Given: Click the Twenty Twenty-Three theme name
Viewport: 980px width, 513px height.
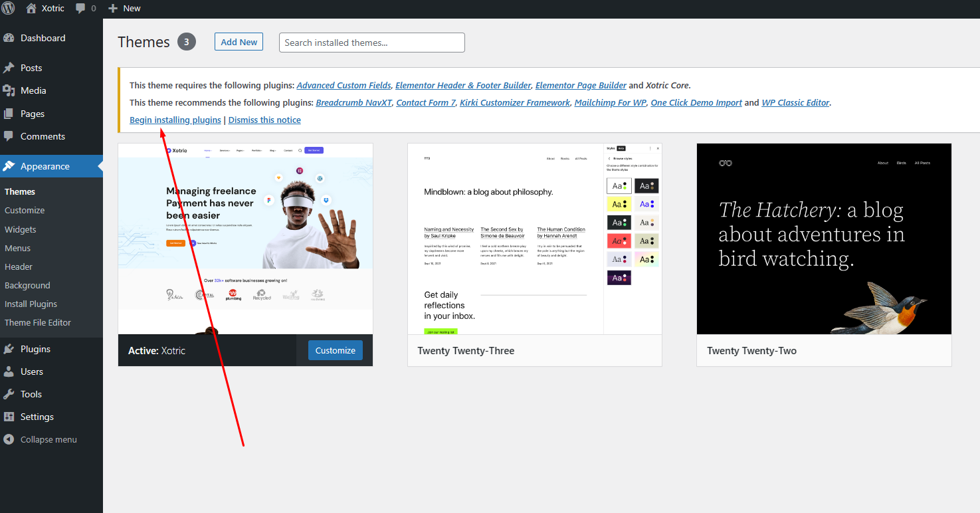Looking at the screenshot, I should point(466,350).
